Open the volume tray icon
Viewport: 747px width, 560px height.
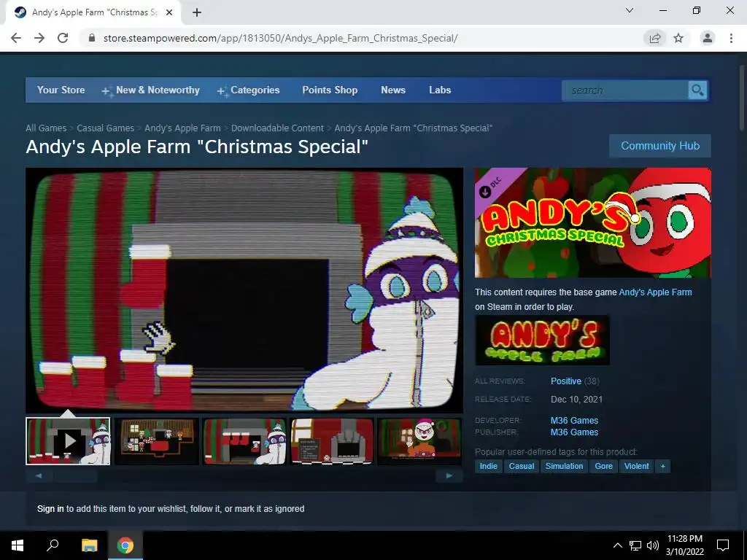pos(652,545)
